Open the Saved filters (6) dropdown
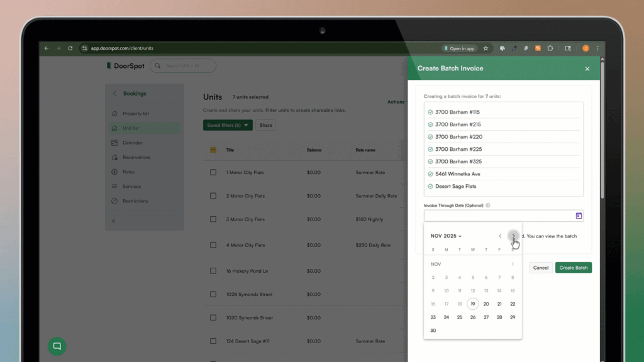Viewport: 644px width, 362px height. pyautogui.click(x=228, y=125)
